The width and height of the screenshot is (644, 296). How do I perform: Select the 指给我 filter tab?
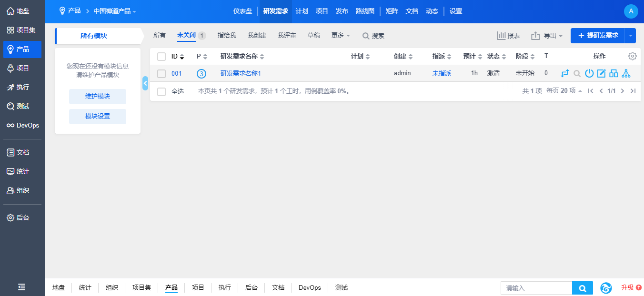pyautogui.click(x=227, y=36)
